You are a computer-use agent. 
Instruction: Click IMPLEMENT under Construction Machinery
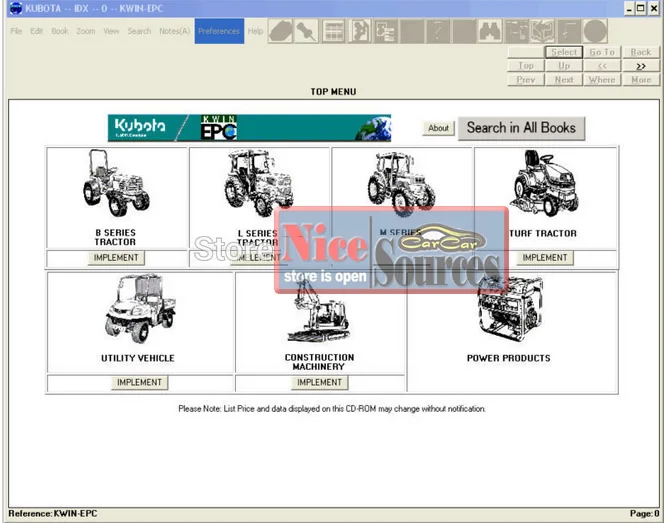(319, 382)
